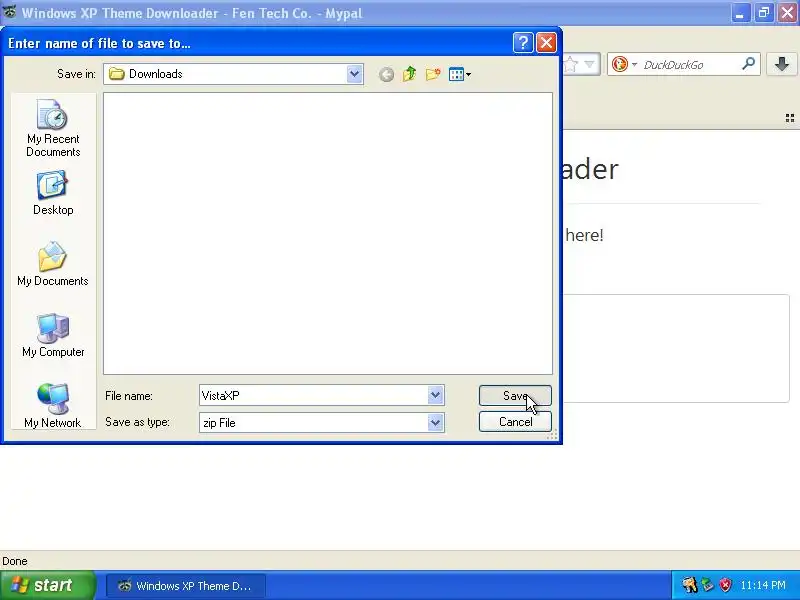The image size is (800, 600).
Task: Open the Windows start menu
Action: click(47, 585)
